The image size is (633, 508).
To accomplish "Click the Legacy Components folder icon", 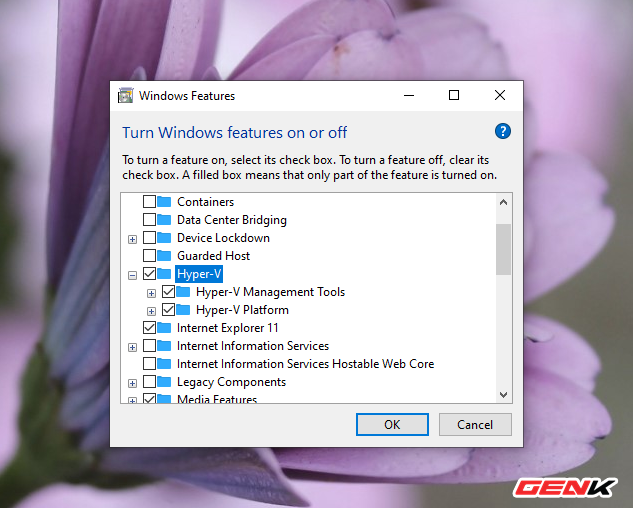I will (164, 381).
